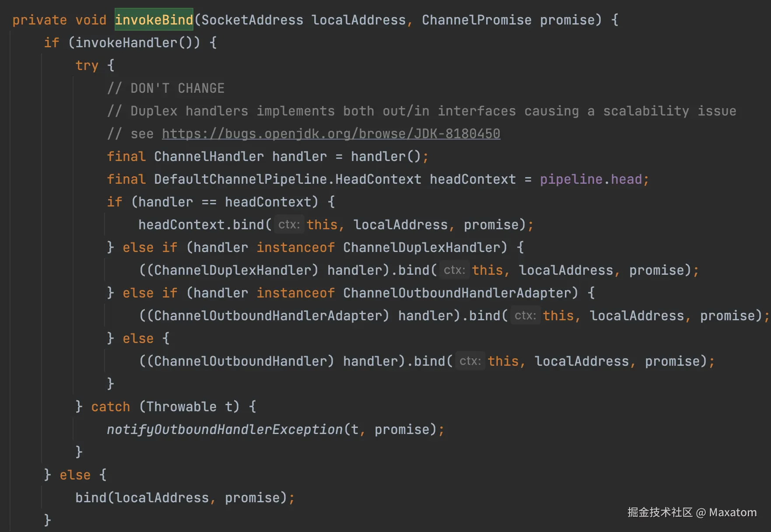
Task: Click the (ChannelOutboundHandler) cast type name
Action: (240, 361)
